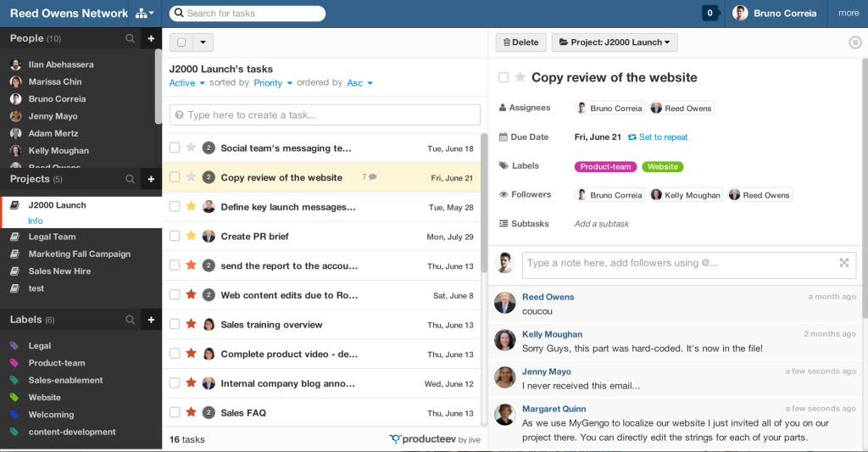Click the task list scrollbar
The height and width of the screenshot is (452, 868).
(484, 203)
